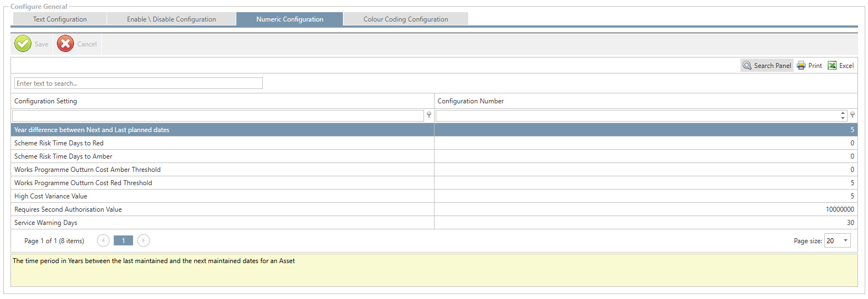The width and height of the screenshot is (868, 299).
Task: Go to the next page arrow
Action: (x=144, y=240)
